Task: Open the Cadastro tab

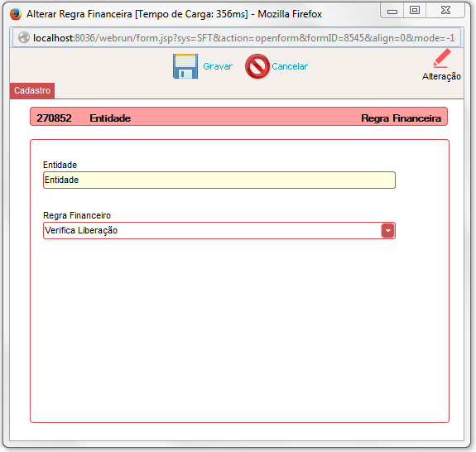Action: (32, 90)
